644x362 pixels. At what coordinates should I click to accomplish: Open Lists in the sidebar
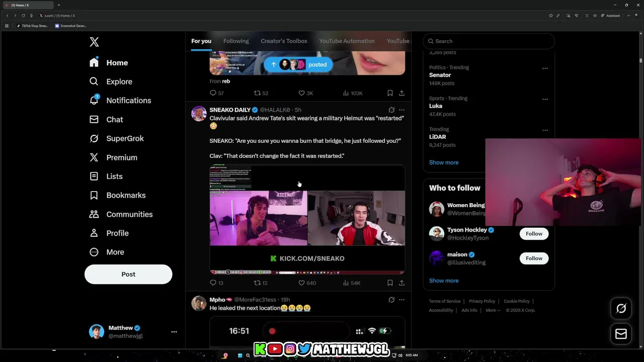[x=106, y=176]
